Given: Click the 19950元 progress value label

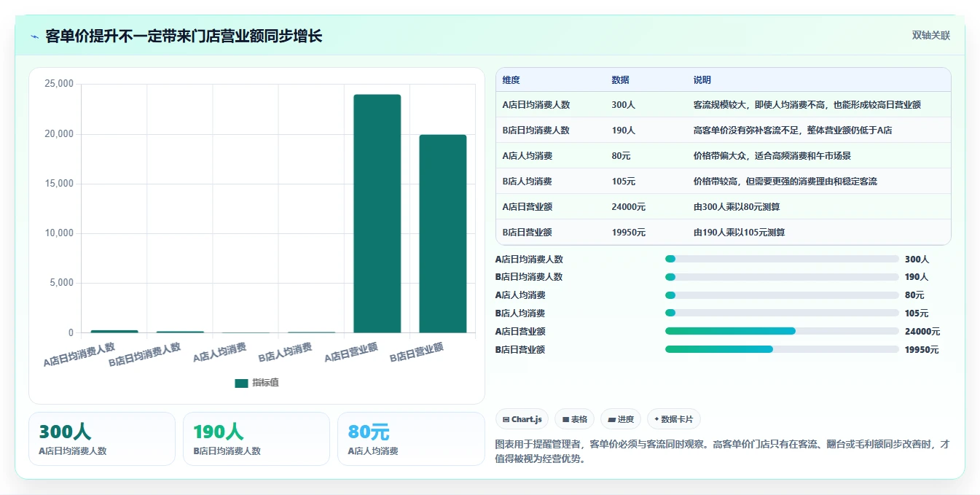Looking at the screenshot, I should [x=922, y=350].
